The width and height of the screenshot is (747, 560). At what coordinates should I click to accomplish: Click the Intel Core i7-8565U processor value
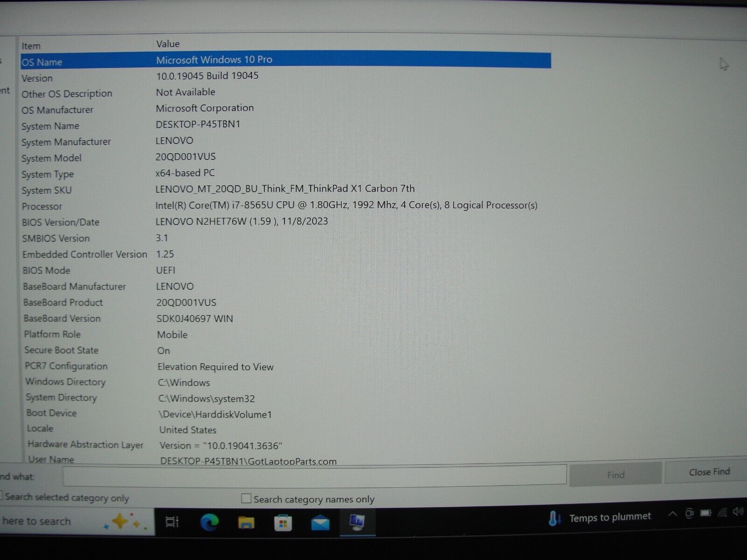[x=346, y=205]
